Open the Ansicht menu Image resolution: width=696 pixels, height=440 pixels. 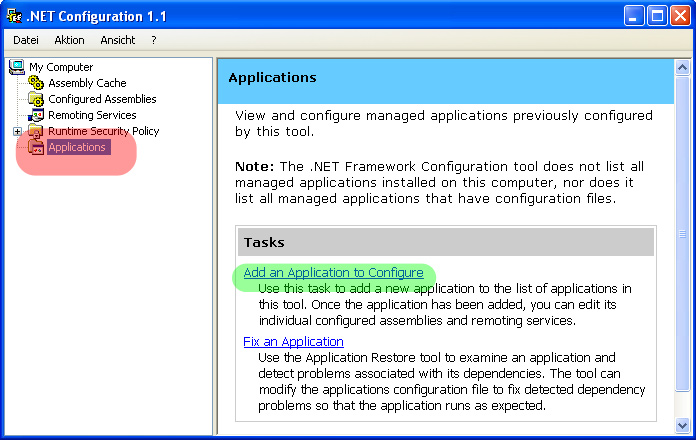coord(118,40)
